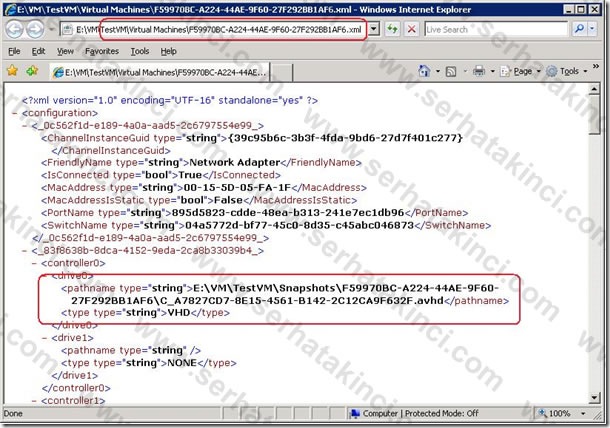Expand command bar with double chevron

tap(596, 67)
